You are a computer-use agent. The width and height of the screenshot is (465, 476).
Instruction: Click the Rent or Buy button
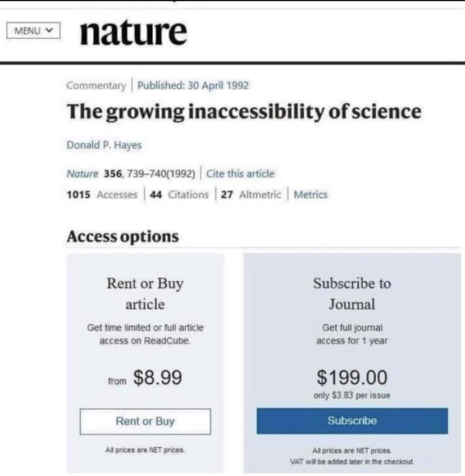(145, 422)
